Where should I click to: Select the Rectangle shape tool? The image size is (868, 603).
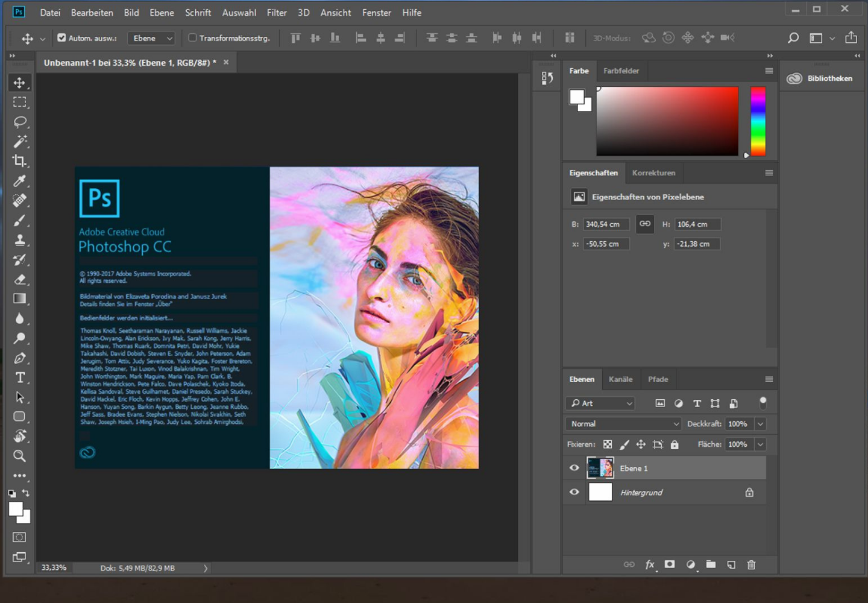[20, 417]
